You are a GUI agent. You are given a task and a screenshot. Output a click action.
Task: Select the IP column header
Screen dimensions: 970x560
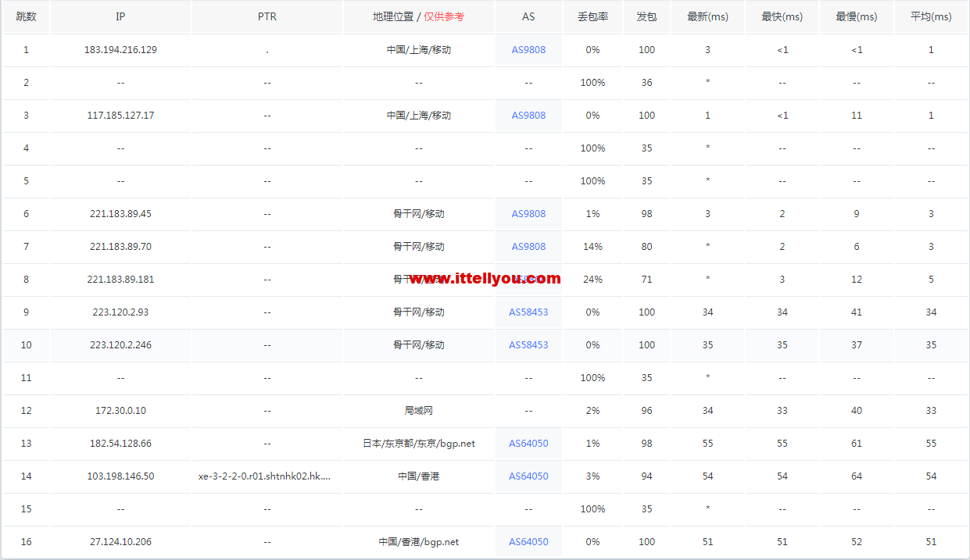tap(120, 16)
